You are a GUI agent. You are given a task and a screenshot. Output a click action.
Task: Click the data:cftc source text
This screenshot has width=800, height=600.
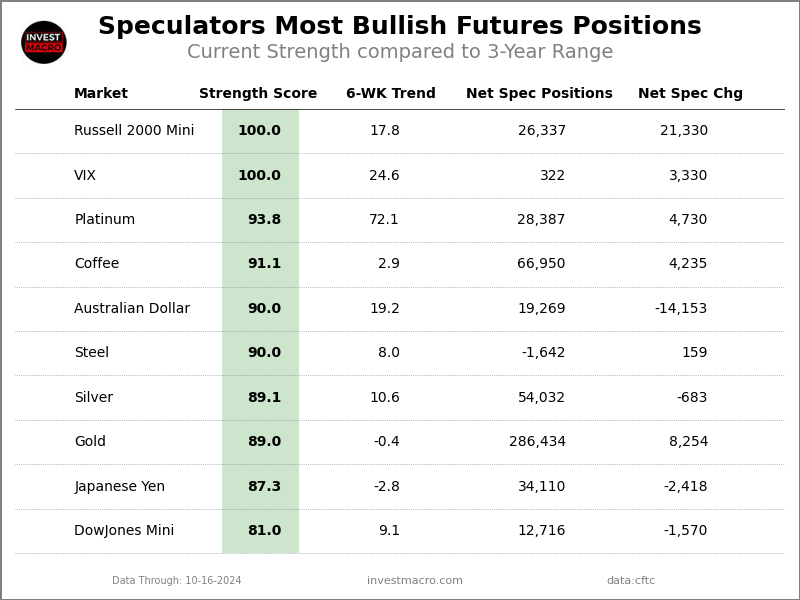[631, 581]
